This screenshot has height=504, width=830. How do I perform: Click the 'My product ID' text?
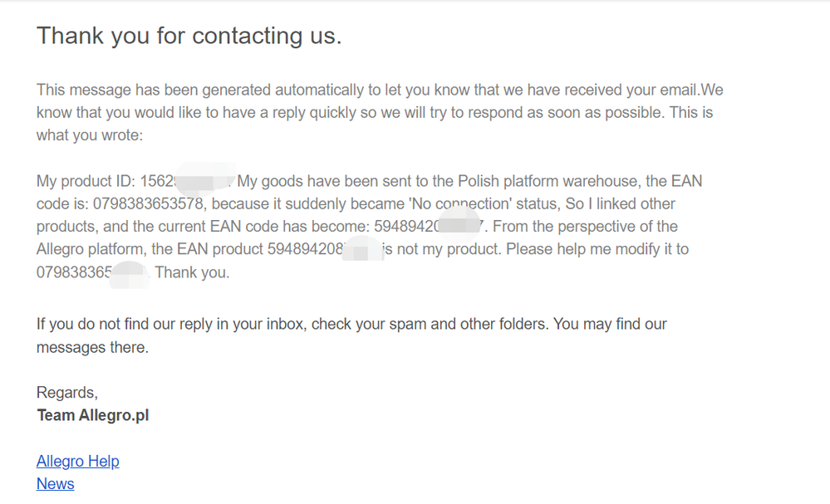(x=86, y=181)
